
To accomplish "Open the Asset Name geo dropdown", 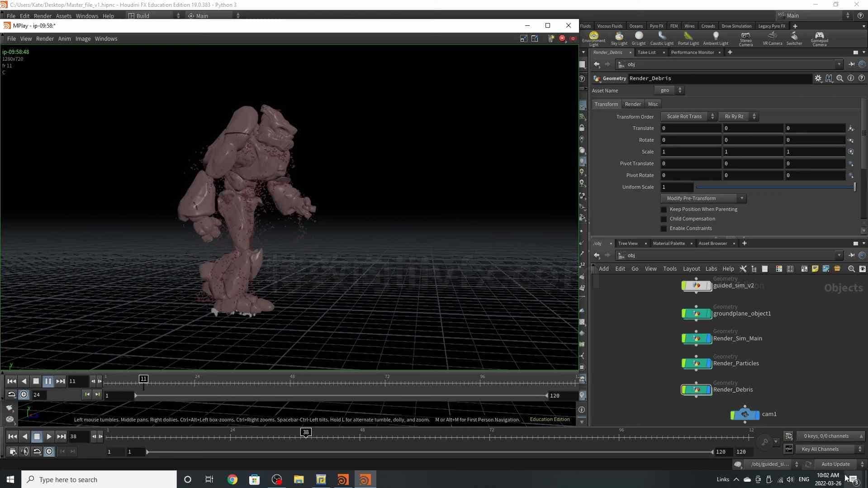I will pos(669,91).
